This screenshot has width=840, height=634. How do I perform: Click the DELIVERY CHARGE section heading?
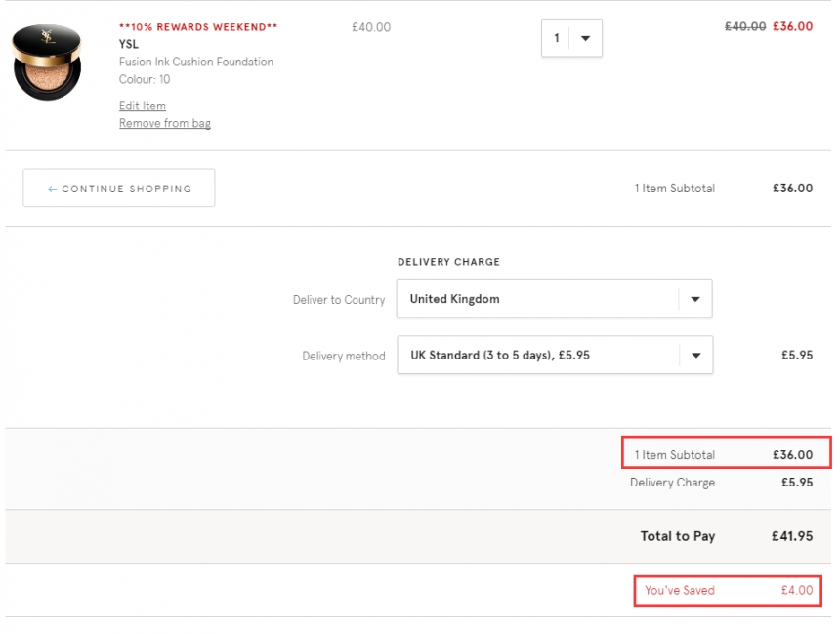(x=449, y=262)
